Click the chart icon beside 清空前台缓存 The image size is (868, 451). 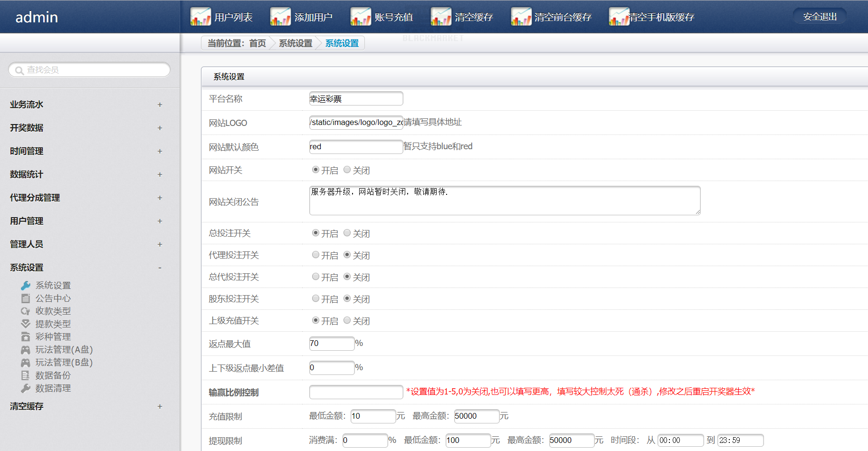(x=521, y=17)
